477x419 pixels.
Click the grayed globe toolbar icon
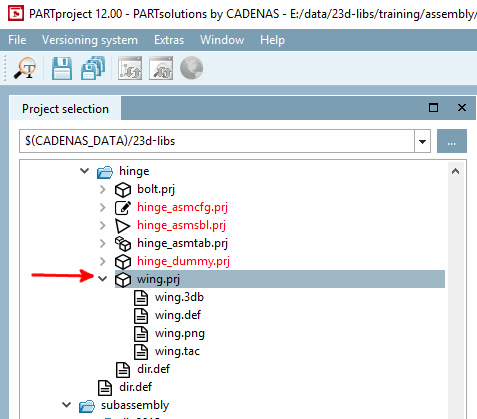click(x=191, y=68)
